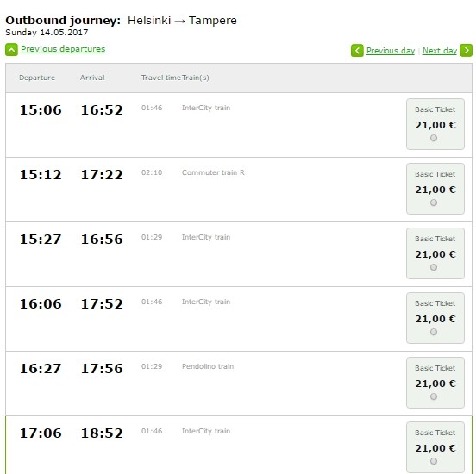Go to Previous day link

391,51
